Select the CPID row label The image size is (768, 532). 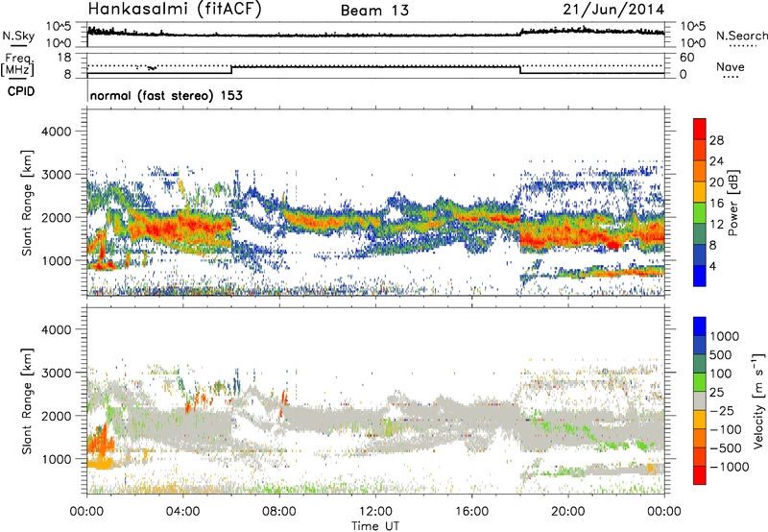21,91
